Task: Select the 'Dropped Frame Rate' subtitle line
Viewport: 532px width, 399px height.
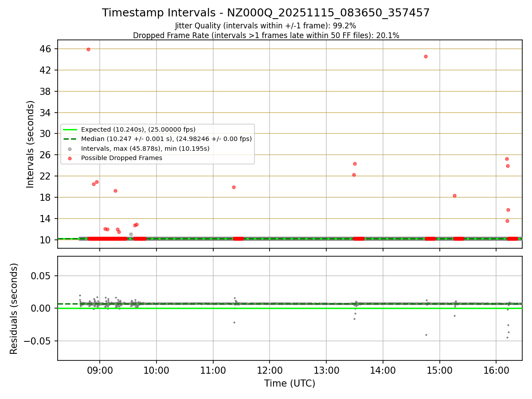Action: [266, 35]
